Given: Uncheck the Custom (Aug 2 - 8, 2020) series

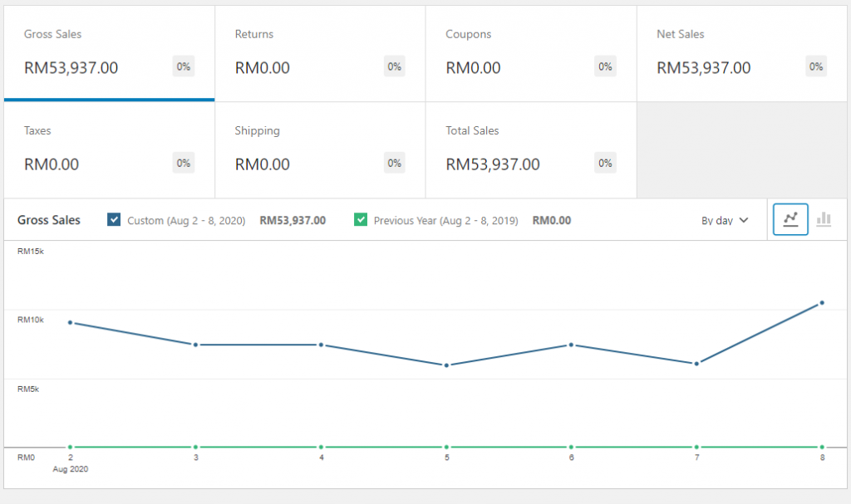Looking at the screenshot, I should pos(114,220).
